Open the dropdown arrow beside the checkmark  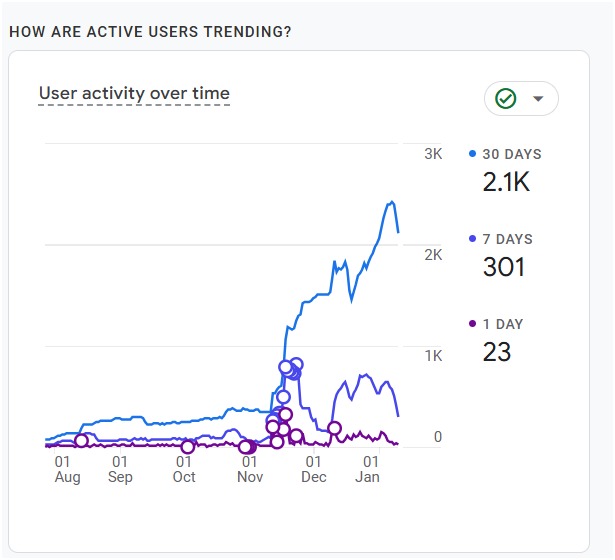538,98
